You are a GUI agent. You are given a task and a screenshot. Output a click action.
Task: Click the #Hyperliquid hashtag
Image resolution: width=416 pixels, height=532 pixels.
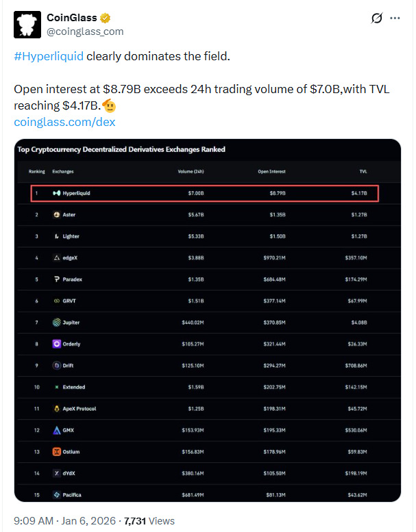click(49, 55)
